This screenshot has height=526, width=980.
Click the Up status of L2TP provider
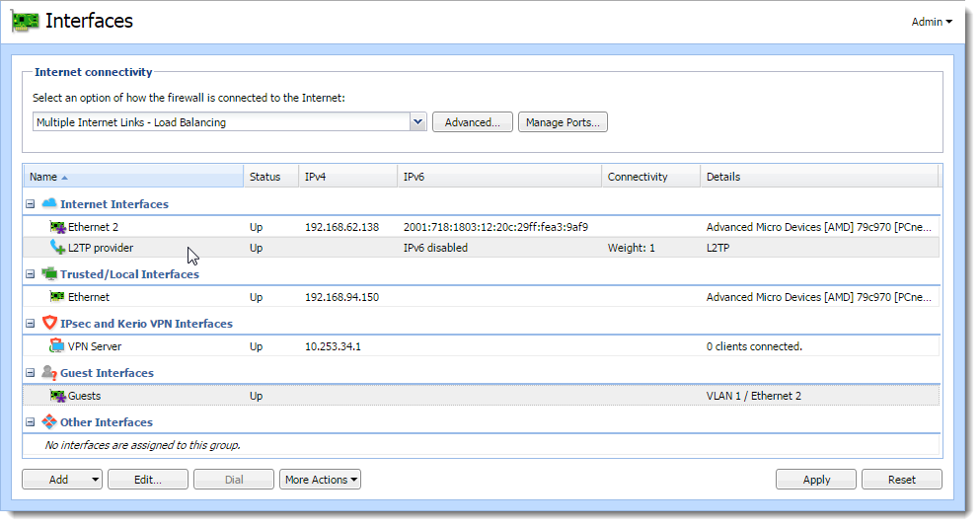tap(257, 248)
